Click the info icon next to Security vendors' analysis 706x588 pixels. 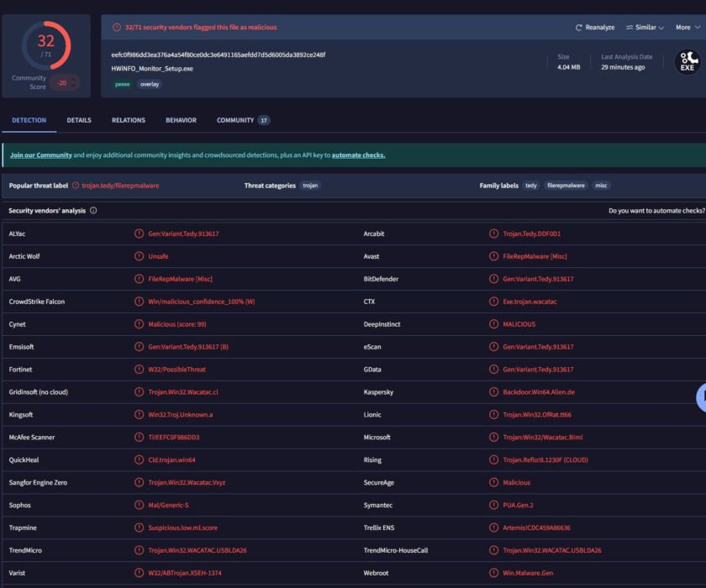point(93,211)
